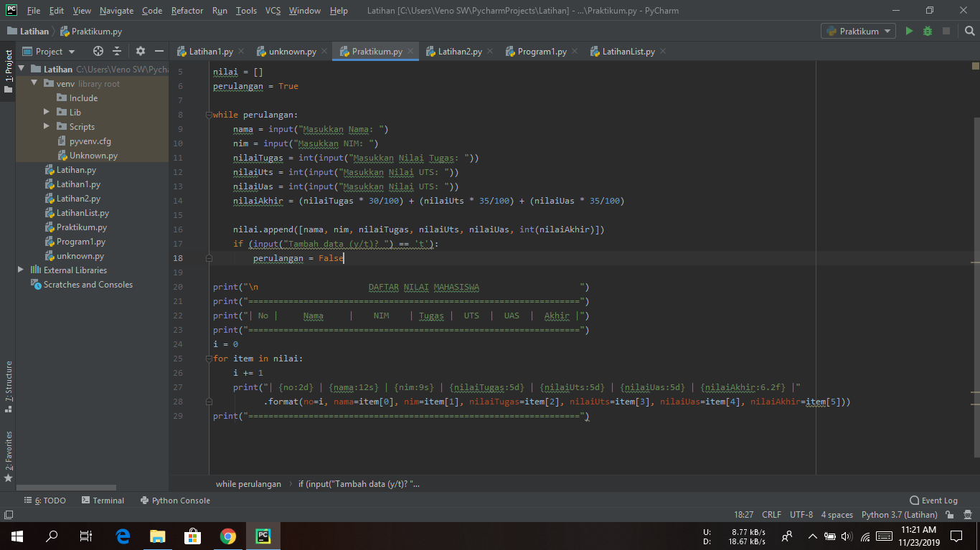This screenshot has height=550, width=980.
Task: Open Project view type dropdown
Action: pos(49,52)
